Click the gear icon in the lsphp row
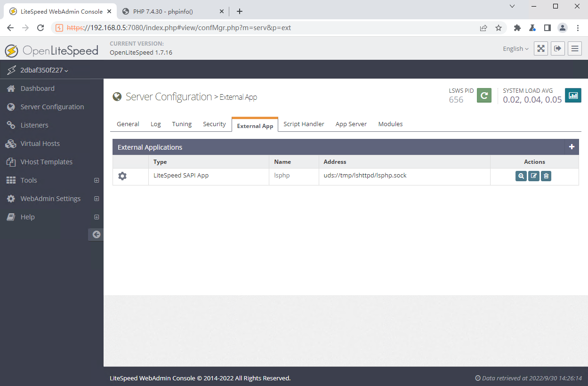This screenshot has height=386, width=588. pyautogui.click(x=122, y=176)
